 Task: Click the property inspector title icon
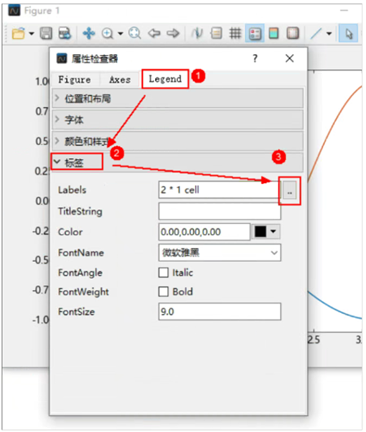(62, 59)
